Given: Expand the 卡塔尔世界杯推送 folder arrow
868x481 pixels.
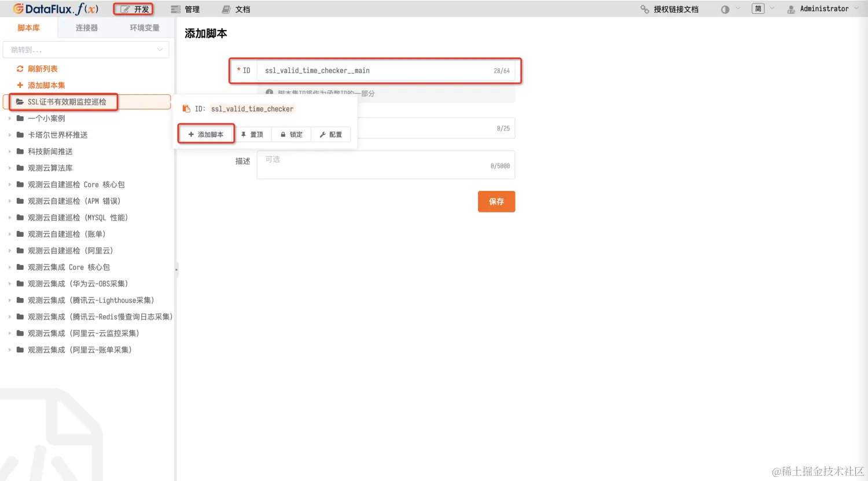Looking at the screenshot, I should point(9,135).
